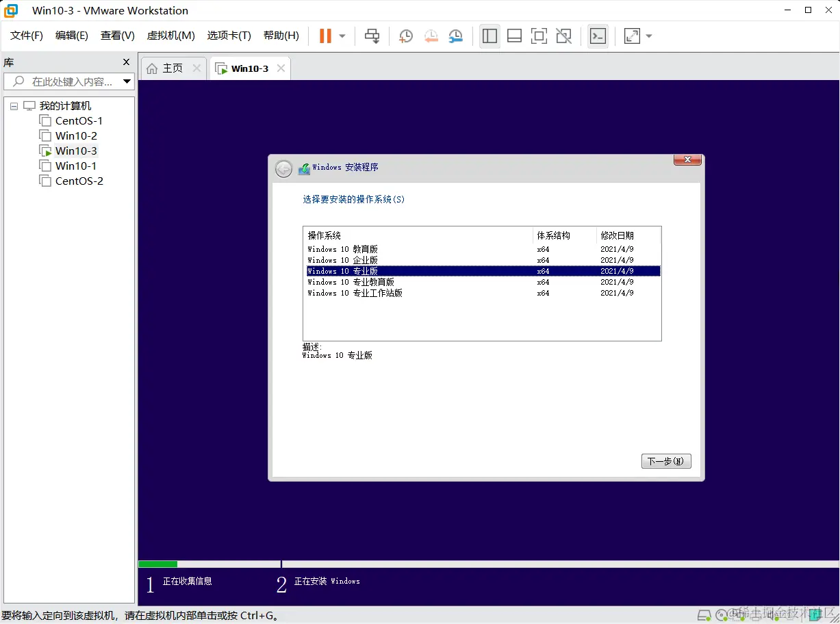Open the library search dropdown arrow
Image resolution: width=840 pixels, height=624 pixels.
click(x=127, y=81)
